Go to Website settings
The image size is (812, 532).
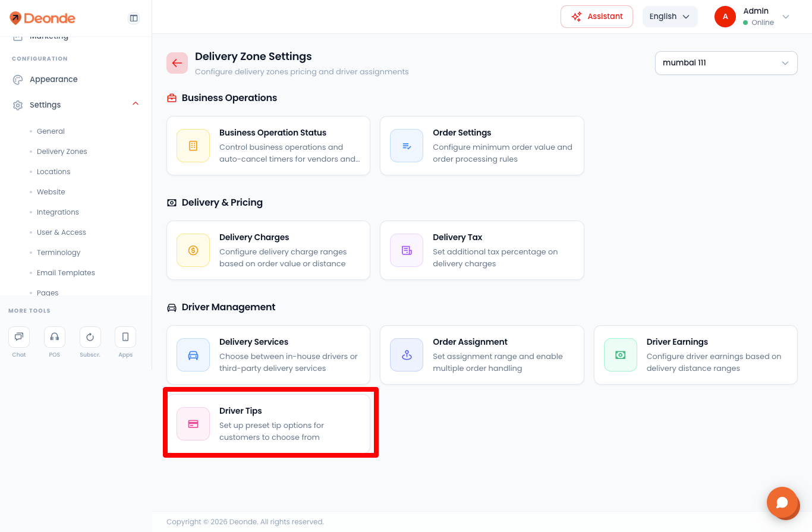51,192
